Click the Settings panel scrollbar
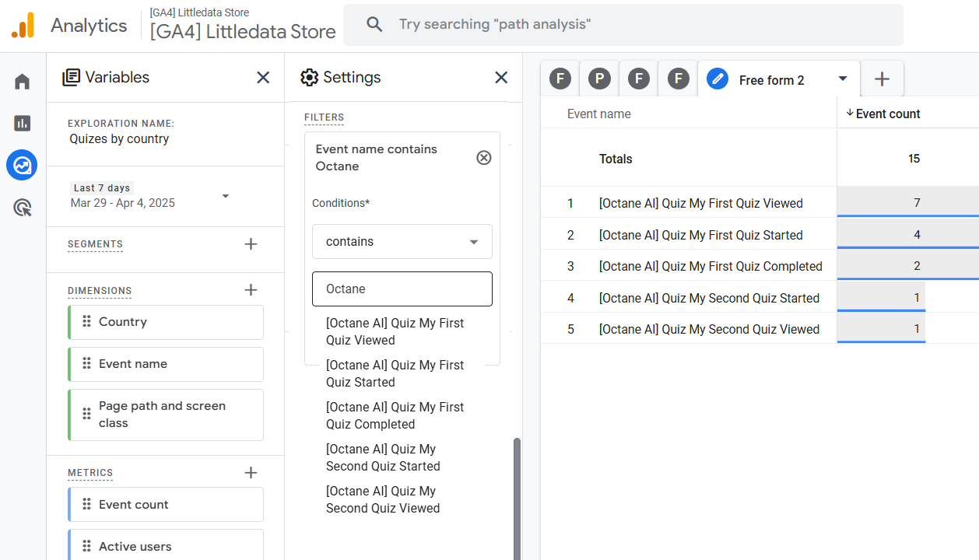Screen dimensions: 979x560 click(x=517, y=498)
